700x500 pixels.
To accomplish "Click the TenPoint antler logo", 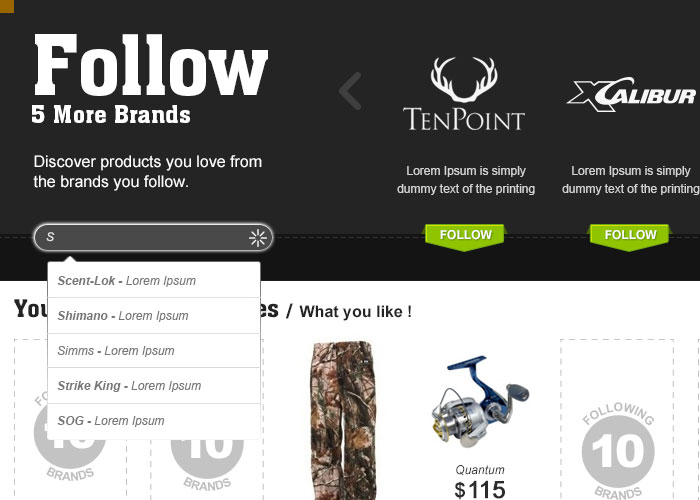I will click(x=464, y=94).
